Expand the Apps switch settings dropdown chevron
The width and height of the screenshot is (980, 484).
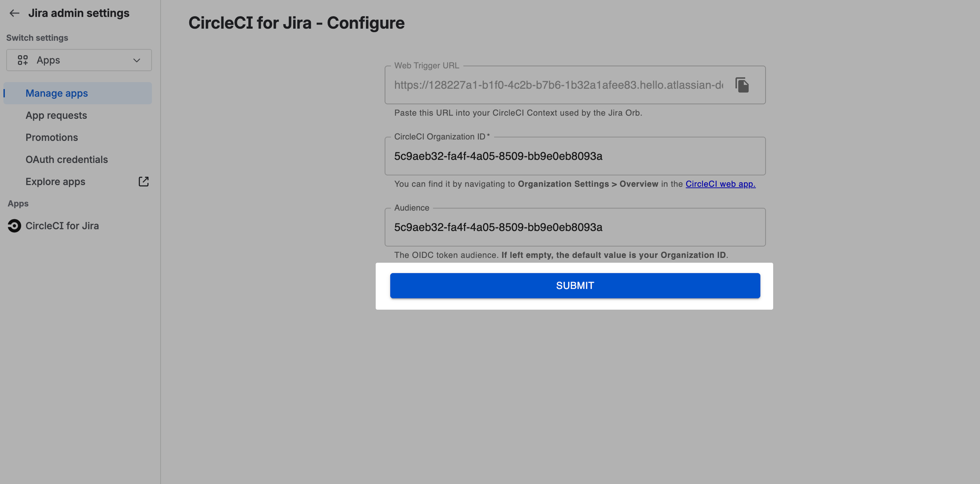point(137,60)
